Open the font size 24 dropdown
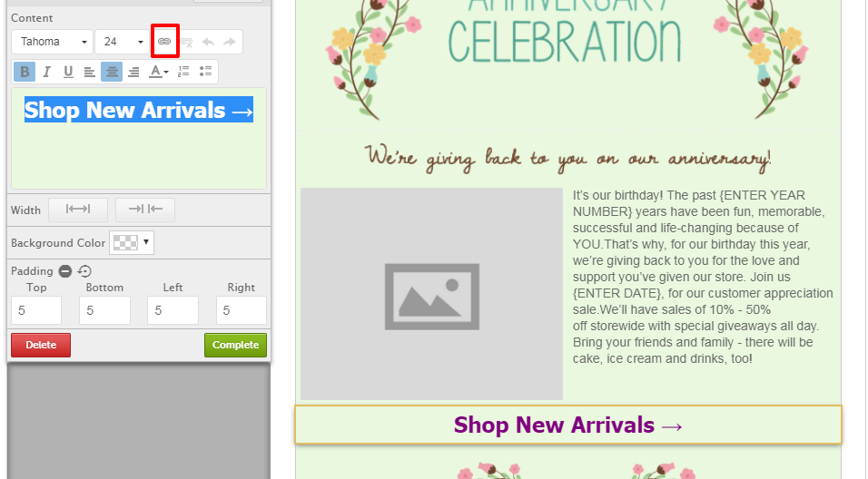 click(x=123, y=42)
